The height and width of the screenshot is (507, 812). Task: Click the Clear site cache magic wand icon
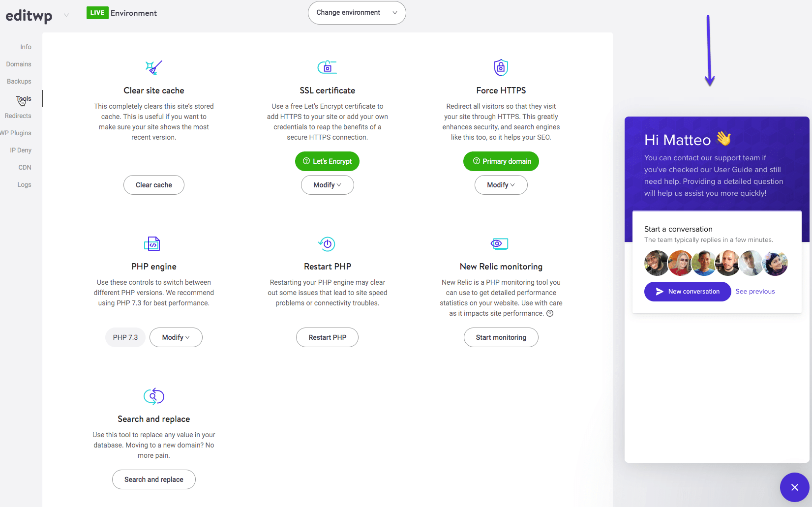coord(153,67)
